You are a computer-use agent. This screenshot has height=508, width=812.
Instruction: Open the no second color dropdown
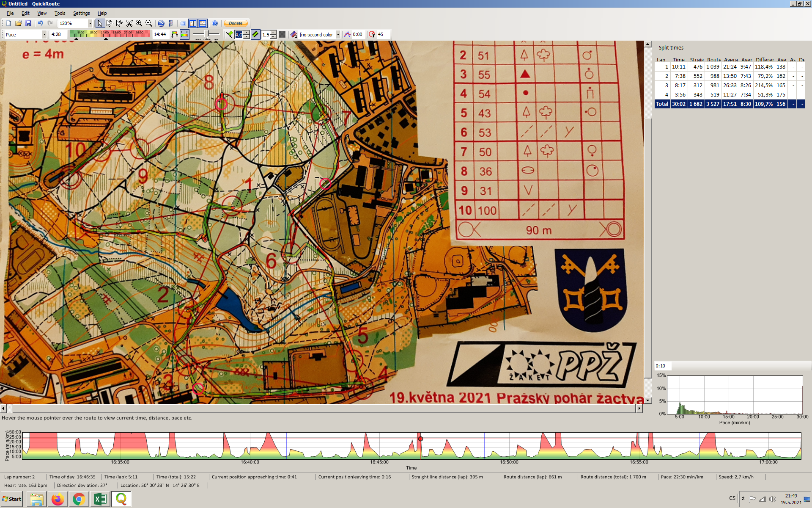point(337,35)
